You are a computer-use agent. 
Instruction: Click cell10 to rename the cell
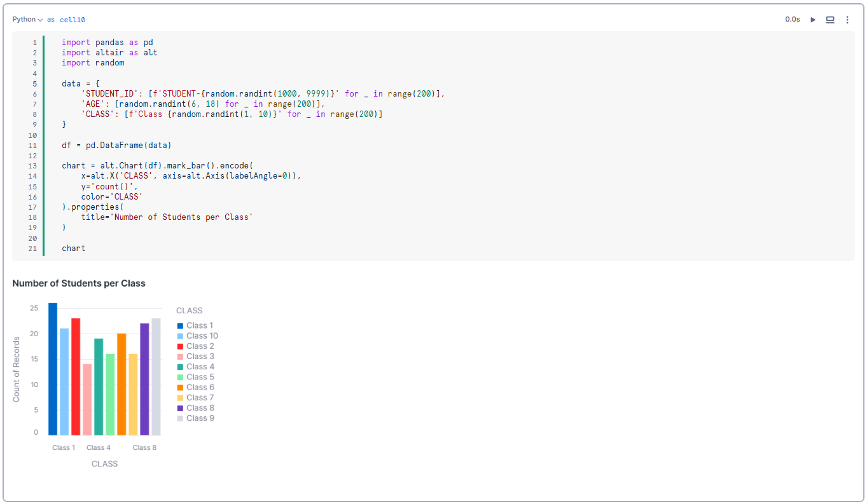[x=72, y=20]
